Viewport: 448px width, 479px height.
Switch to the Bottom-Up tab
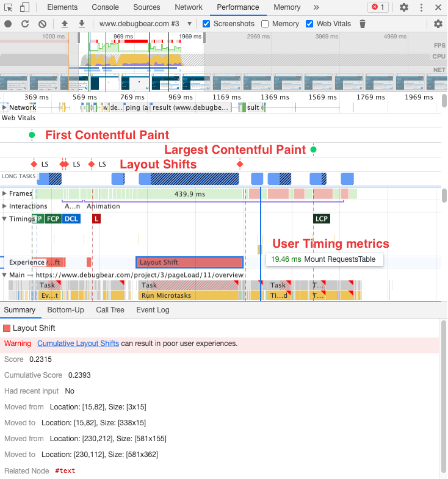(x=65, y=310)
